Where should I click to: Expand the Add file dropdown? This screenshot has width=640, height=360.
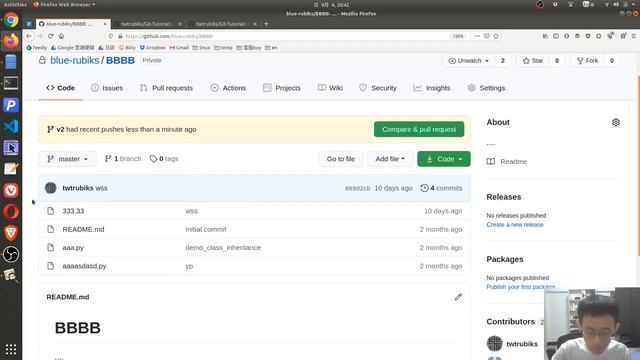pyautogui.click(x=390, y=159)
